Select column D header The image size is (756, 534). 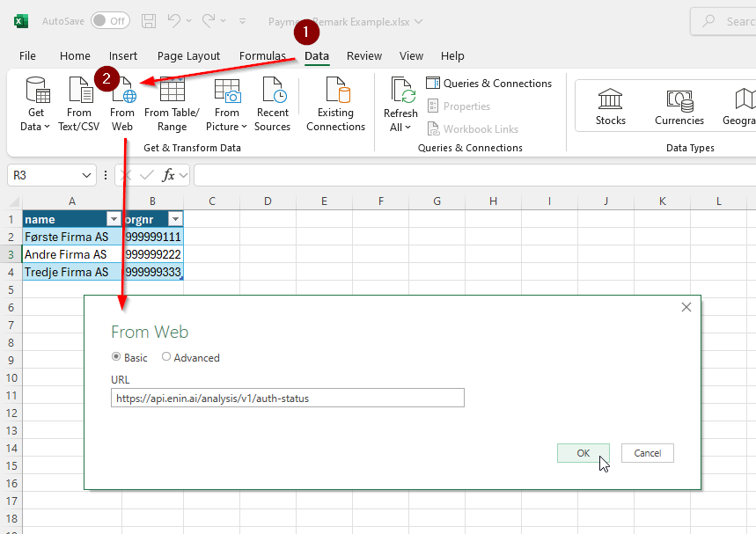click(268, 201)
